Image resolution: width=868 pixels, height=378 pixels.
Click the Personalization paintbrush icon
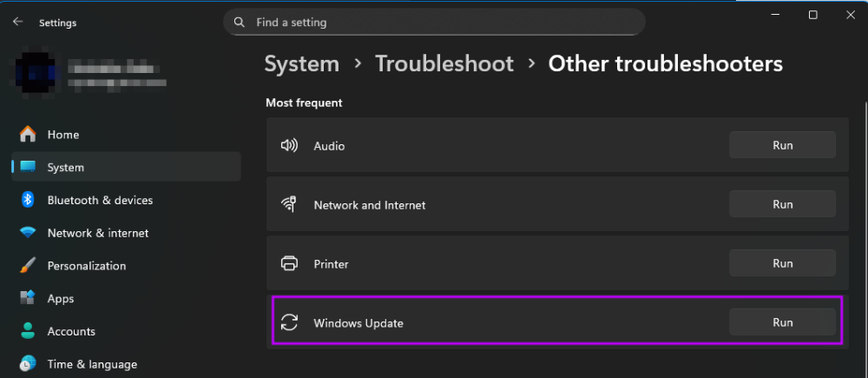tap(28, 265)
